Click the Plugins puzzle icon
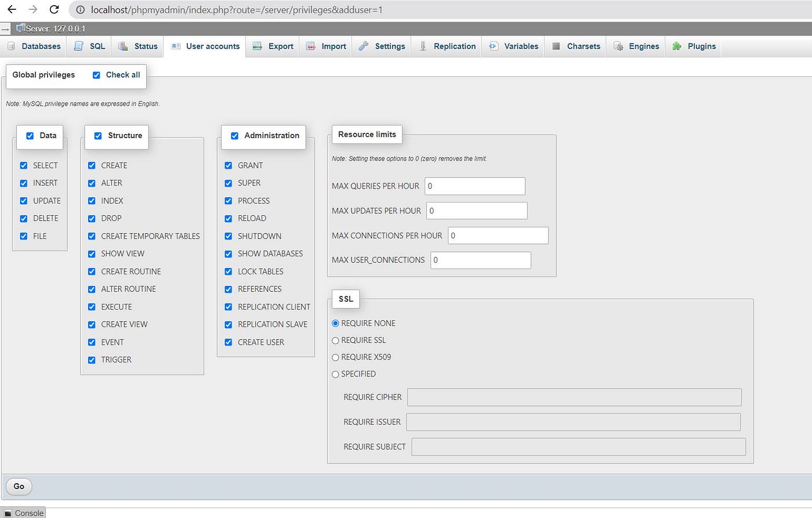 tap(677, 46)
